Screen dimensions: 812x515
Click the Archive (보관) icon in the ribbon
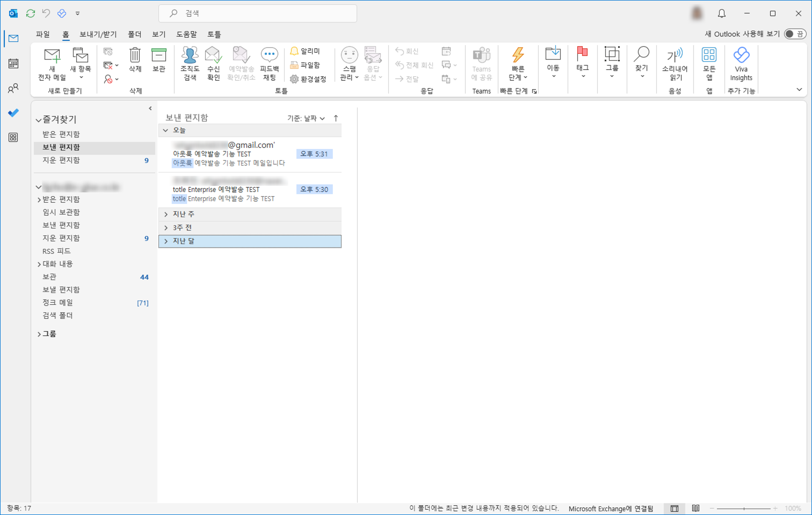159,56
